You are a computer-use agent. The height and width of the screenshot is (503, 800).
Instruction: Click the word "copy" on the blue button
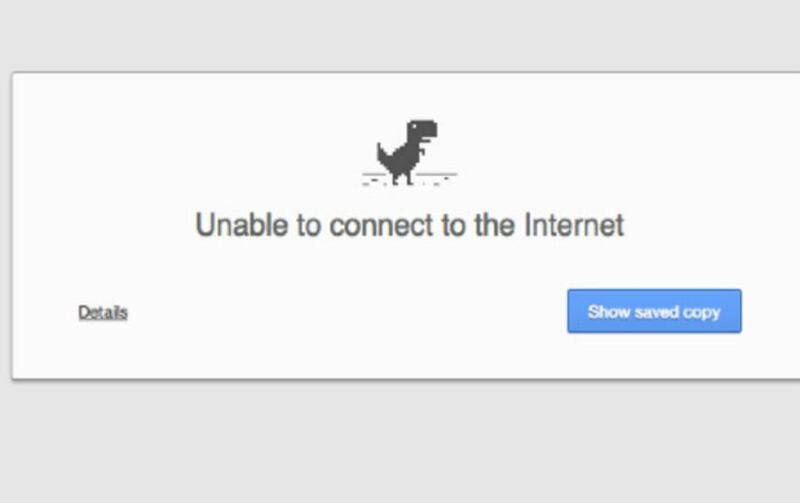point(702,312)
